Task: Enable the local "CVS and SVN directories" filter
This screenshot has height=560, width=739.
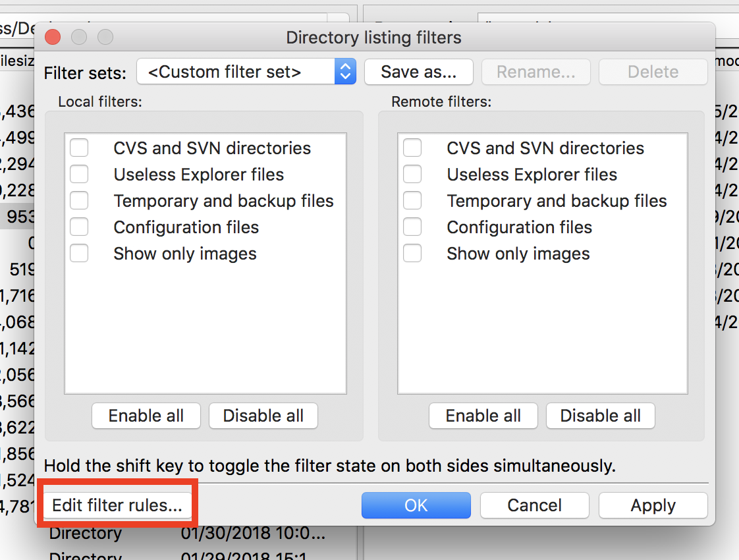Action: point(79,148)
